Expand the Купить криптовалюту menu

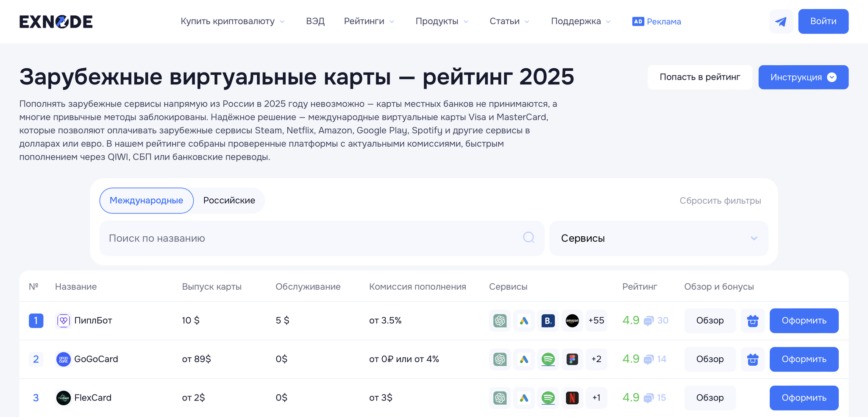232,22
